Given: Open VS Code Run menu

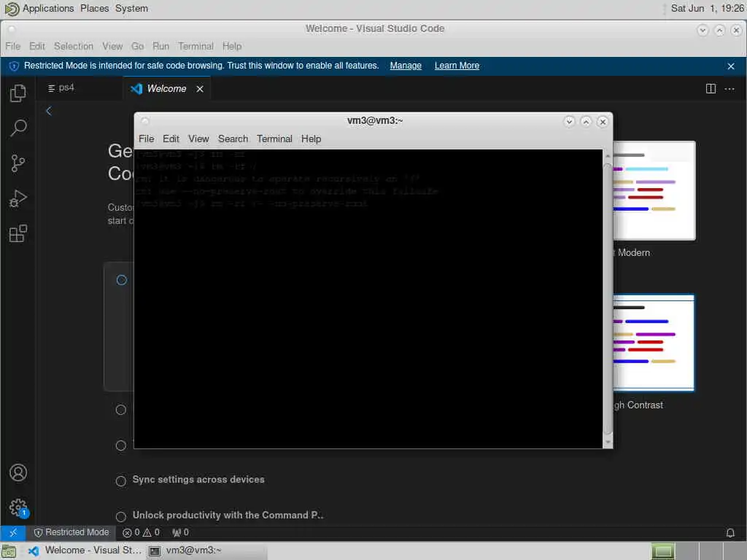Looking at the screenshot, I should pos(160,46).
